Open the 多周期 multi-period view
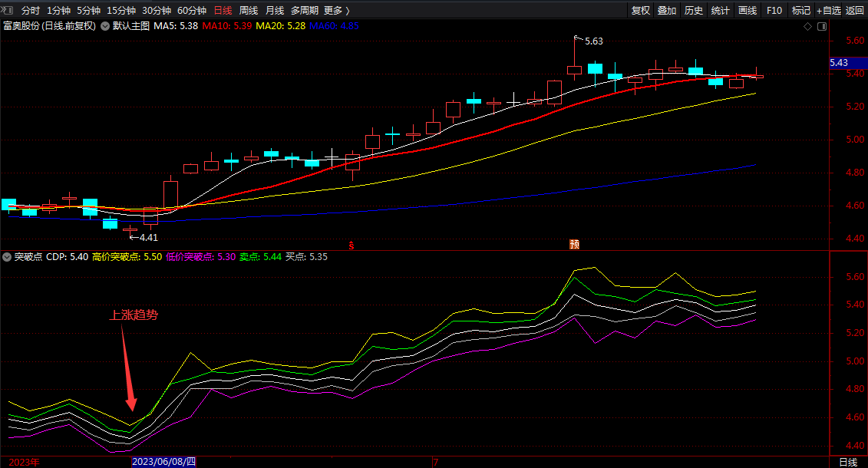This screenshot has width=868, height=468. pos(305,11)
